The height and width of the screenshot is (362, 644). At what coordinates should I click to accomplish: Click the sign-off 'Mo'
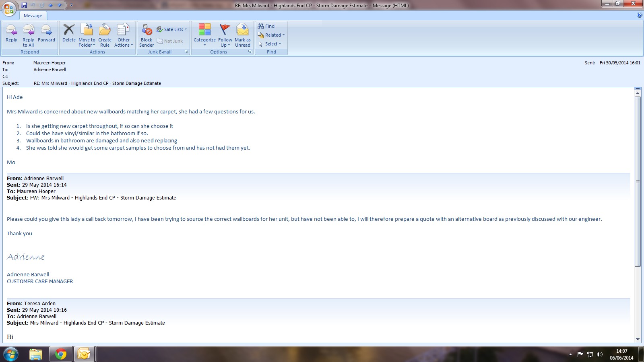coord(11,162)
